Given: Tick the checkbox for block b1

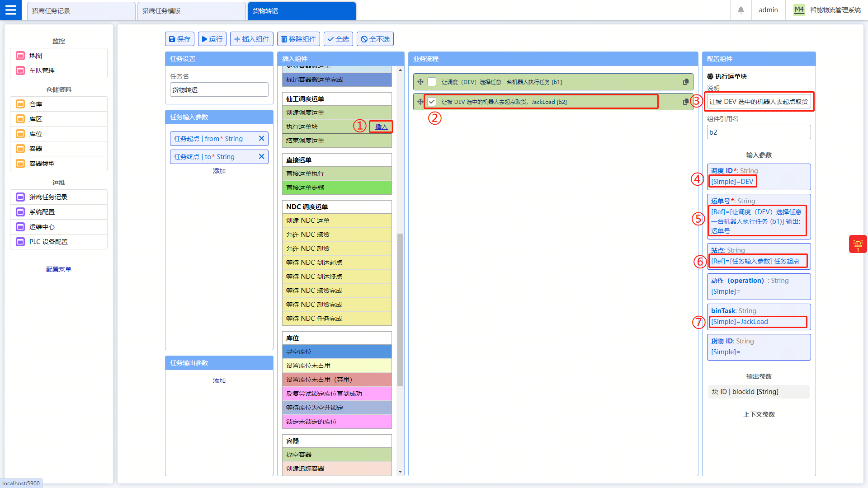Looking at the screenshot, I should 432,82.
